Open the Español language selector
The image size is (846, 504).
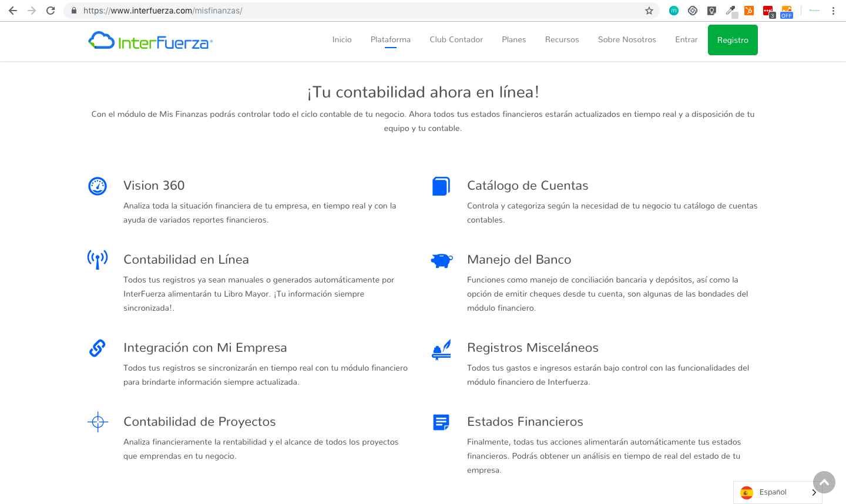(x=777, y=492)
